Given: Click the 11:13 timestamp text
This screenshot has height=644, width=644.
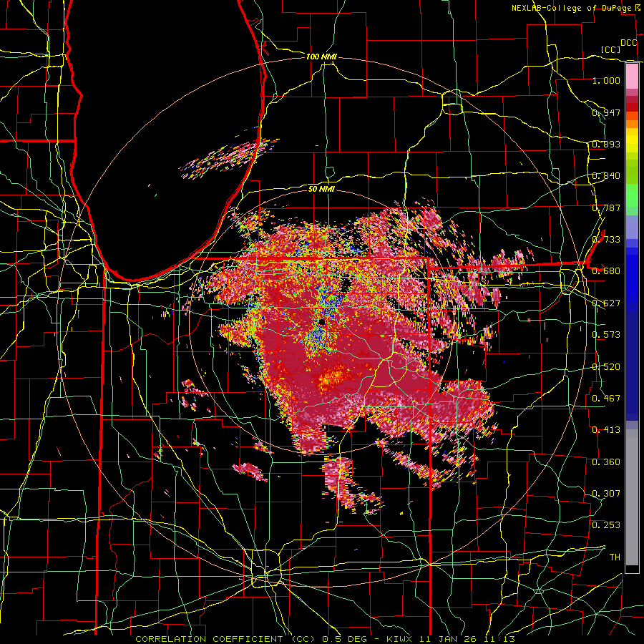Looking at the screenshot, I should [499, 639].
